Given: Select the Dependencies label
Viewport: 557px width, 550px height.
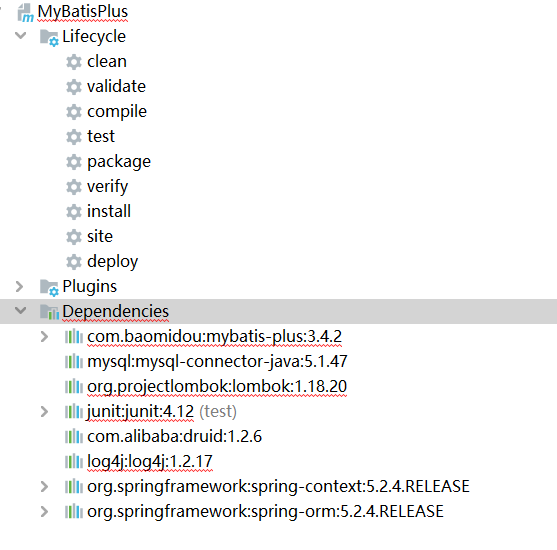Looking at the screenshot, I should click(x=115, y=312).
